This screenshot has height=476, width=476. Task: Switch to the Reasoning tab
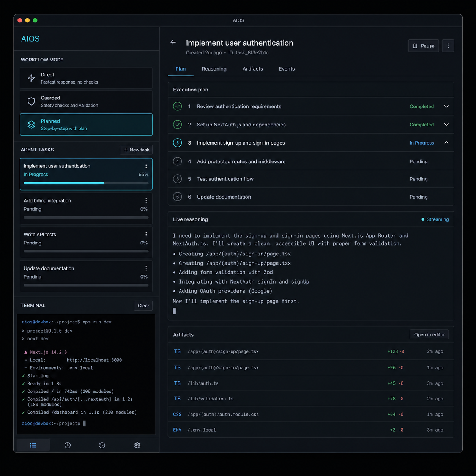coord(214,69)
